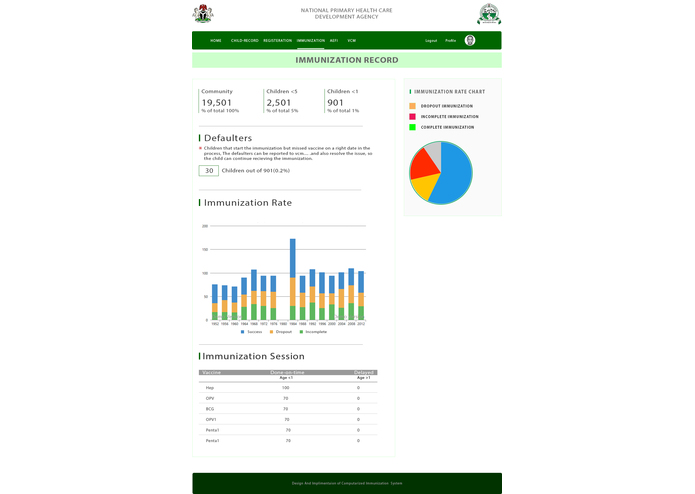Click the Profile link
The height and width of the screenshot is (494, 695).
(x=450, y=40)
